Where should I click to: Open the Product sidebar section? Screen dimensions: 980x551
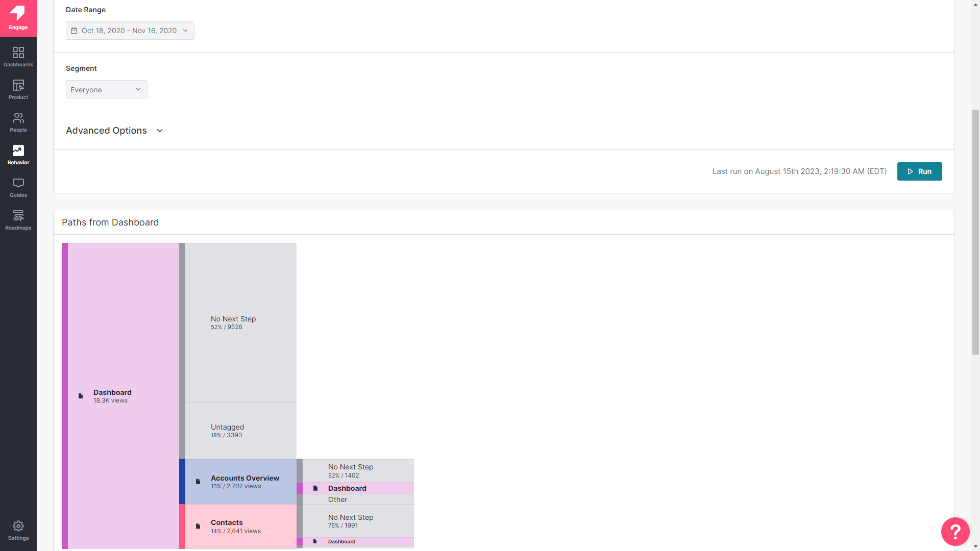click(18, 89)
